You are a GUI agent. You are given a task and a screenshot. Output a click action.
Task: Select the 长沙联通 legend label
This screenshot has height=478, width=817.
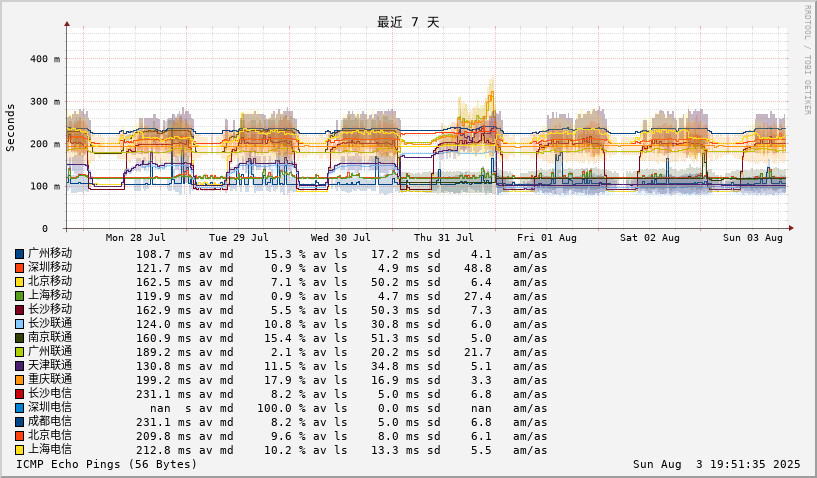point(50,324)
